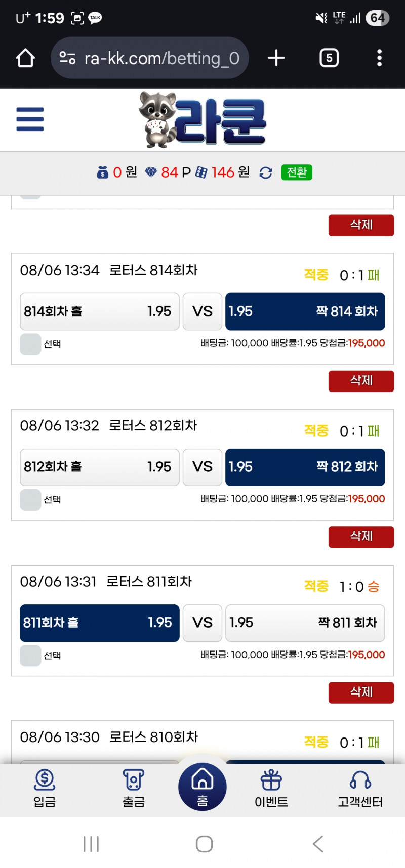Viewport: 405px width, 868px height.
Task: Open the hamburger navigation menu
Action: tap(30, 119)
